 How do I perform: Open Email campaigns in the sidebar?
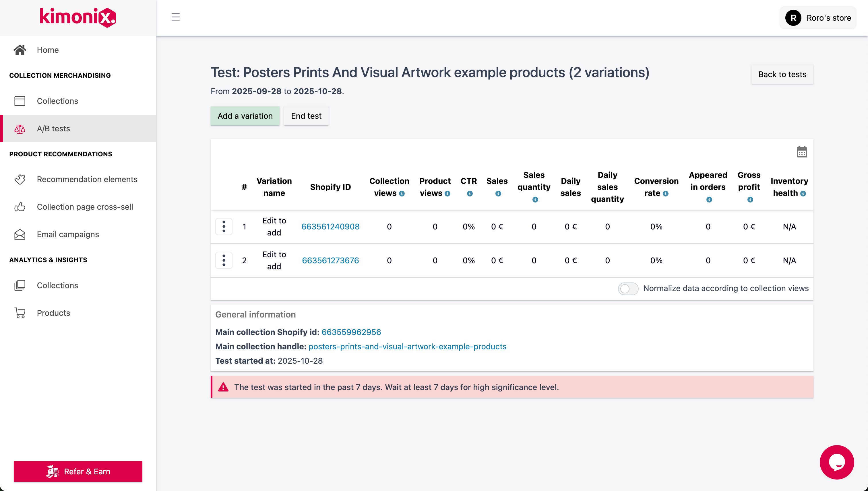68,234
